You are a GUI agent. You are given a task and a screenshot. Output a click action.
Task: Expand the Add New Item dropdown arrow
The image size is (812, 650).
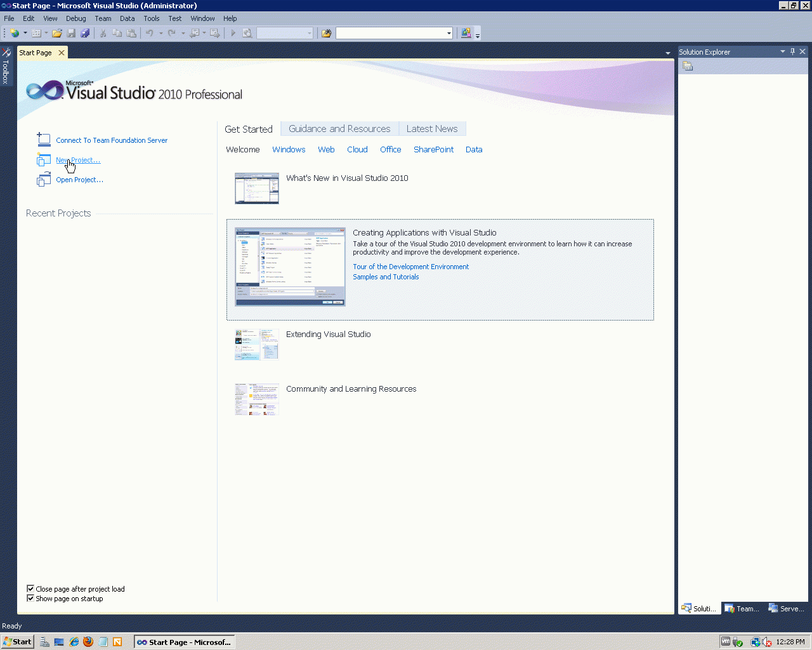pyautogui.click(x=46, y=33)
